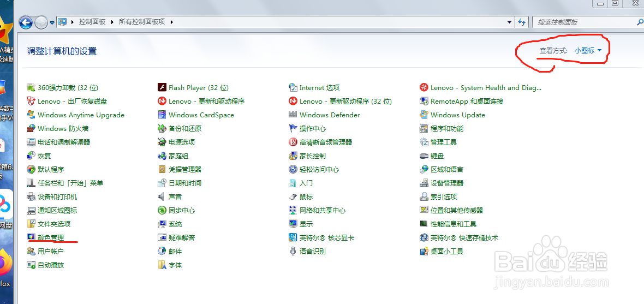
Task: Click the Lenovo System Health icon
Action: tap(424, 87)
